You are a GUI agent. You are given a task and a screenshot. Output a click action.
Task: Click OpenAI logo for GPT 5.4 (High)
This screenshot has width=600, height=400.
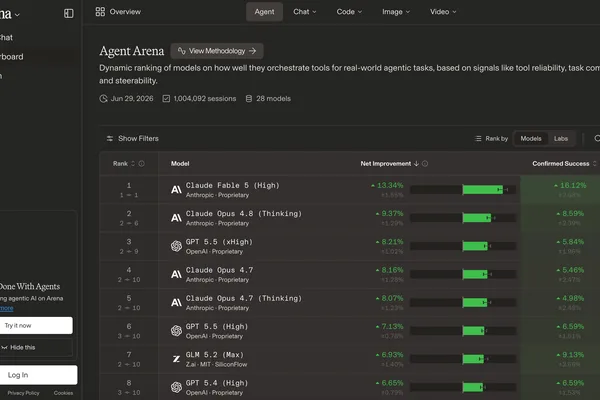[x=176, y=387]
